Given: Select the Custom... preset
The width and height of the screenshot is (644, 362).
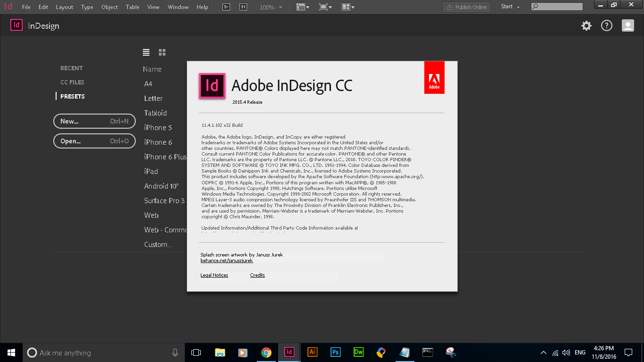Looking at the screenshot, I should 158,245.
